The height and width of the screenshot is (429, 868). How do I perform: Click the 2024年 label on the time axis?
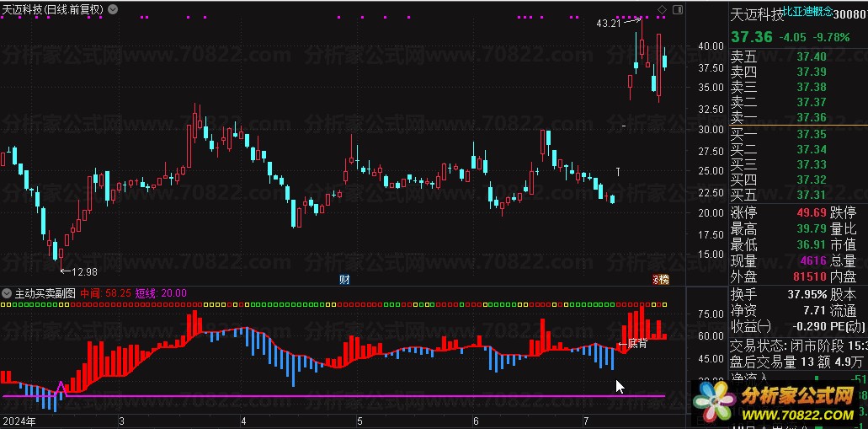tap(19, 421)
